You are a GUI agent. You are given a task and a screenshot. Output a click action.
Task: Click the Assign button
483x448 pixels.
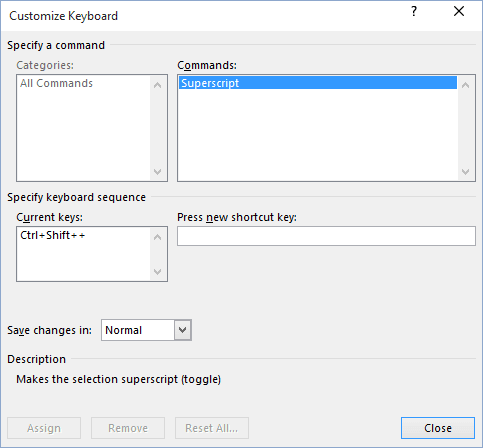coord(44,428)
